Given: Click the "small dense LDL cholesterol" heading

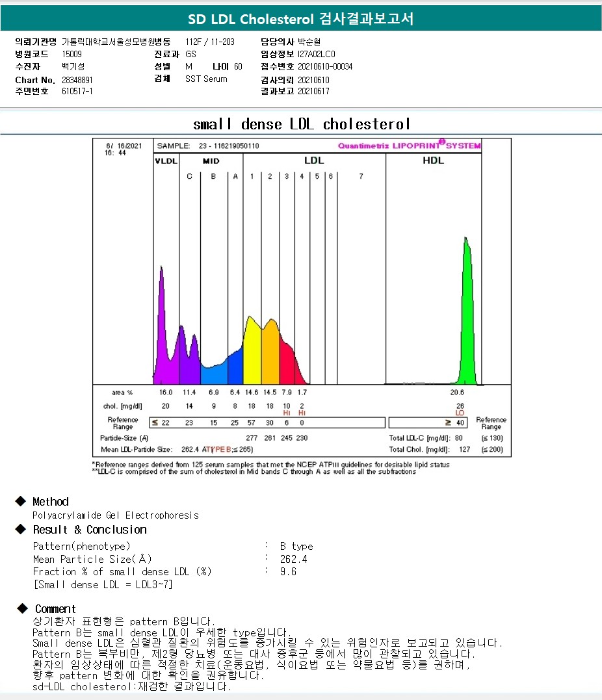Looking at the screenshot, I should coord(302,123).
